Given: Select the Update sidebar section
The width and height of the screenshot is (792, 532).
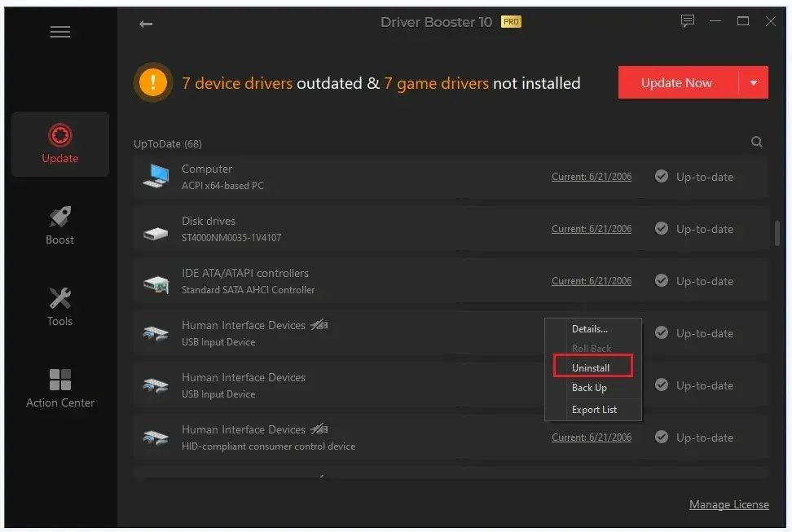Looking at the screenshot, I should [x=60, y=144].
